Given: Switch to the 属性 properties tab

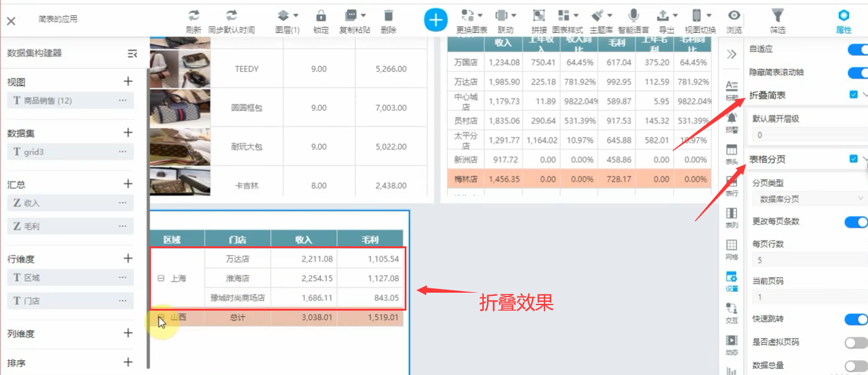Looking at the screenshot, I should 843,20.
